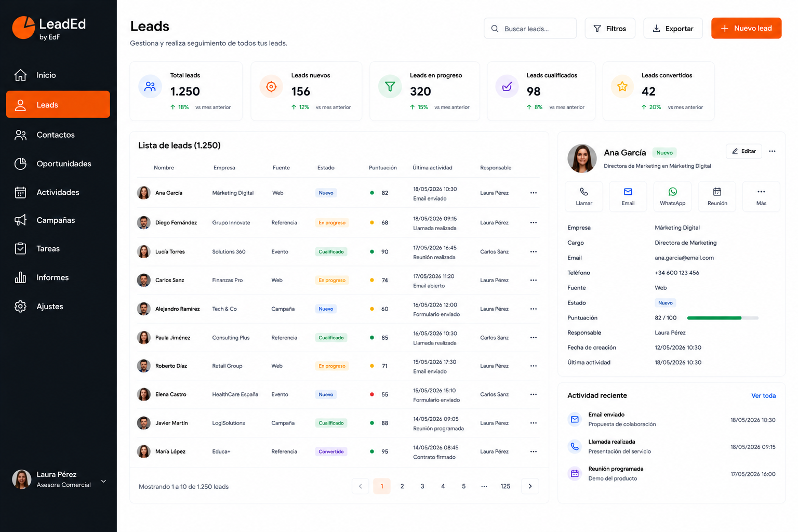Open more options for Alejandro Ramírez row

(534, 309)
